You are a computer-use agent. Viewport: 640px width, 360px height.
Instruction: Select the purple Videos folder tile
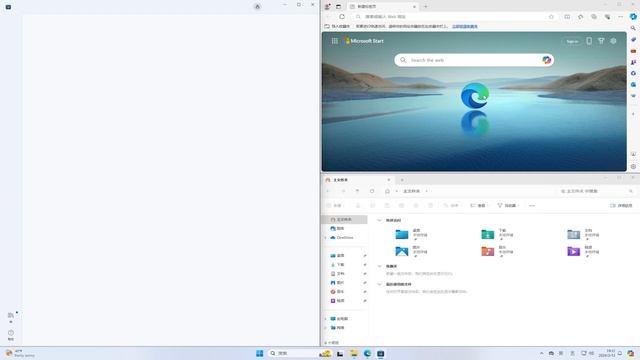pyautogui.click(x=583, y=251)
